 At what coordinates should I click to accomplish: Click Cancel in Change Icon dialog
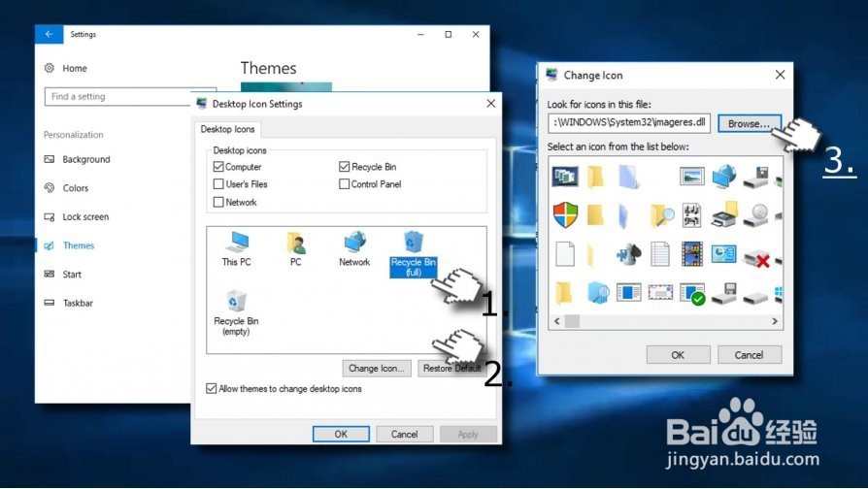(x=749, y=355)
